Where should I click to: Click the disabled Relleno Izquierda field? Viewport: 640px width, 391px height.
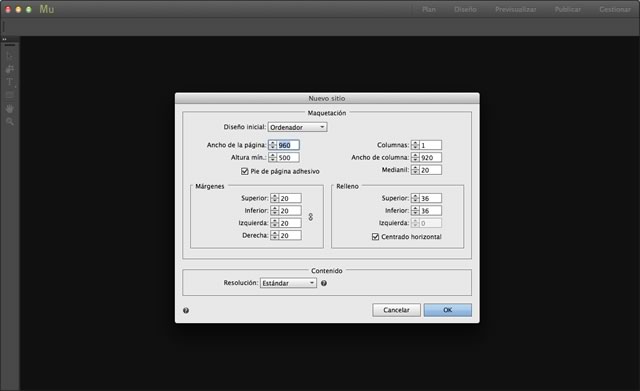[431, 223]
